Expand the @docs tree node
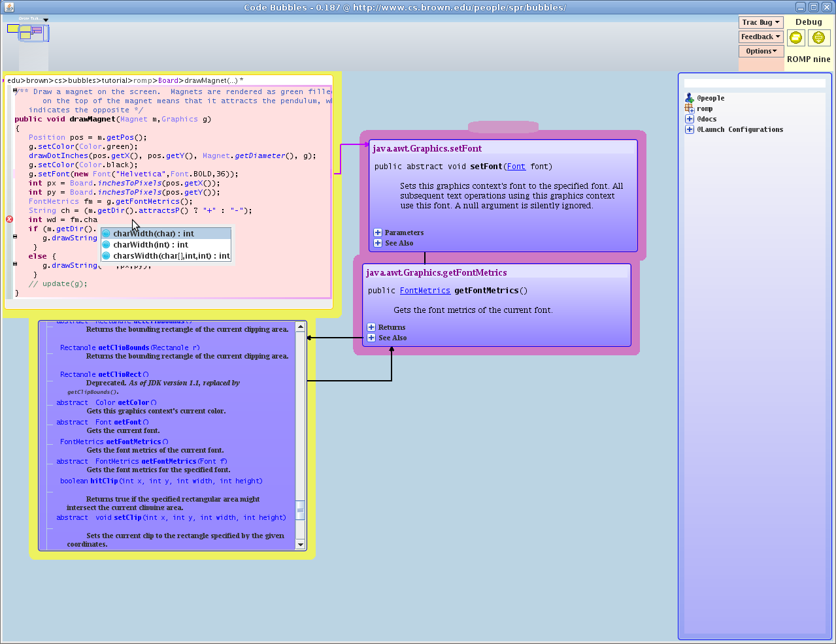The image size is (836, 644). 689,119
